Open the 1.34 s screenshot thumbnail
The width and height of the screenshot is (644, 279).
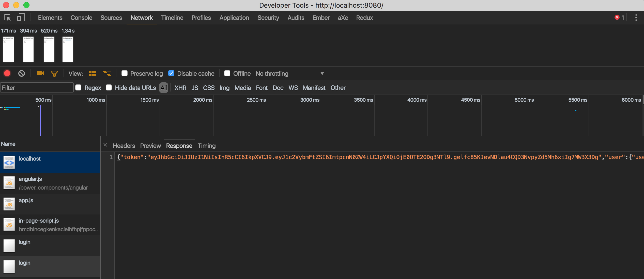click(x=68, y=49)
